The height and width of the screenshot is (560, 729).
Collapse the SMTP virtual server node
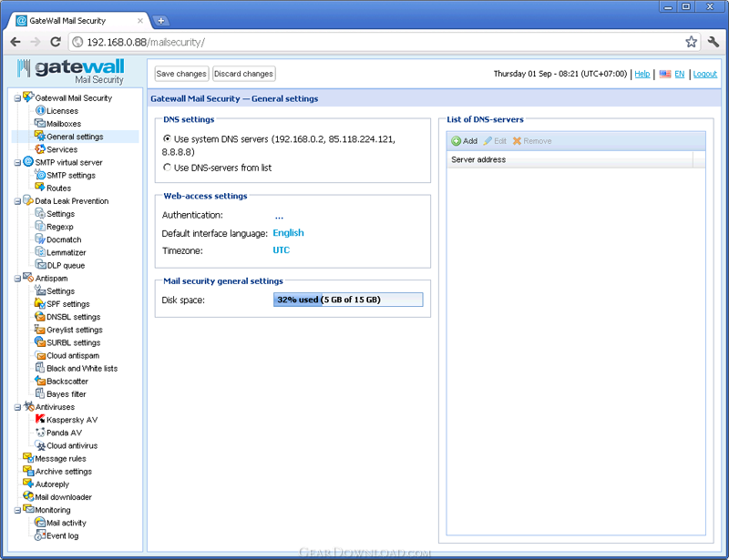click(17, 163)
